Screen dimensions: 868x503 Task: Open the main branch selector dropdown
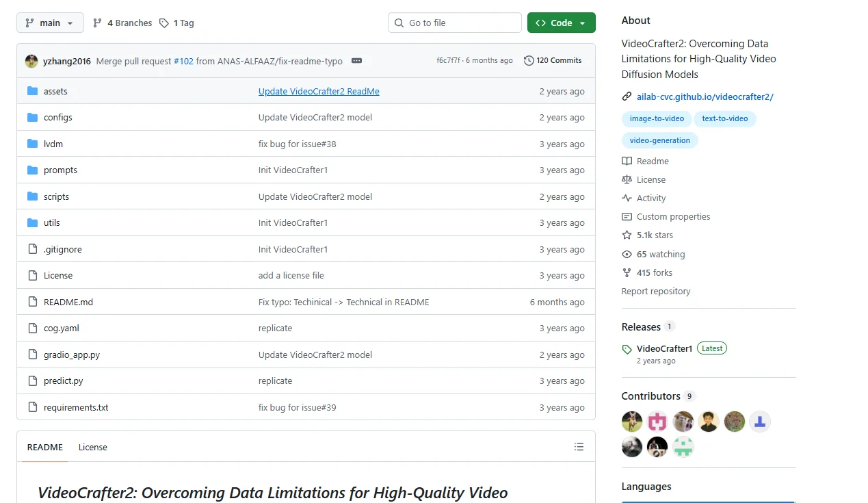(50, 23)
